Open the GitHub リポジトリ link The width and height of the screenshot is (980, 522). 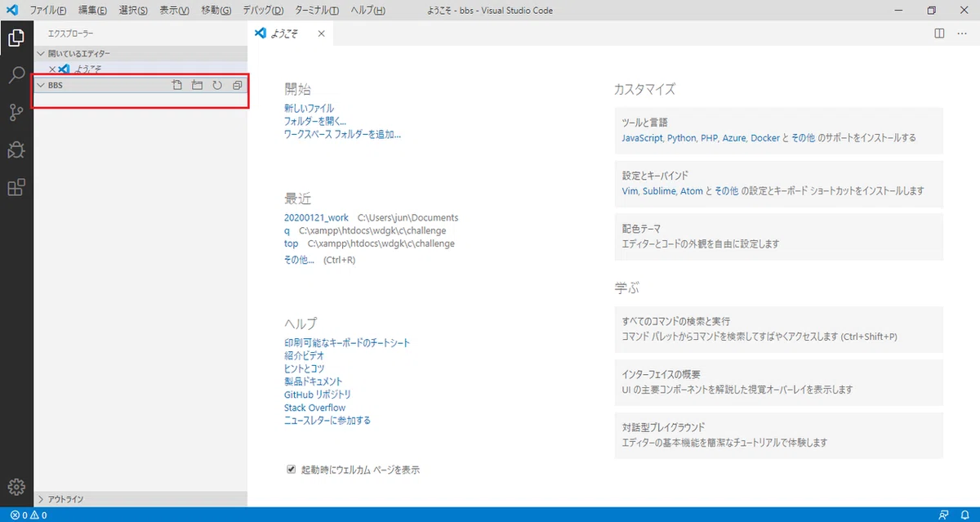click(x=318, y=395)
